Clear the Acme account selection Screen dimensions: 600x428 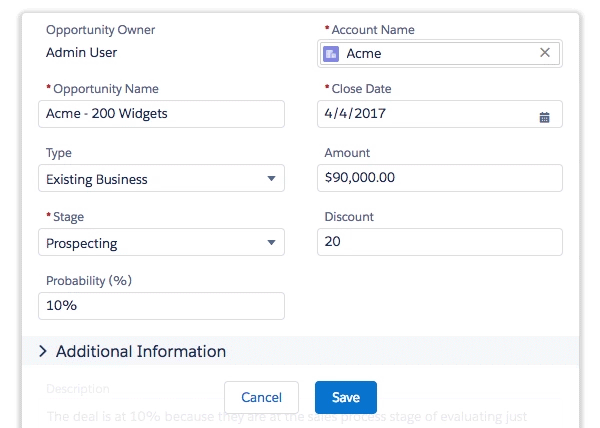[545, 52]
